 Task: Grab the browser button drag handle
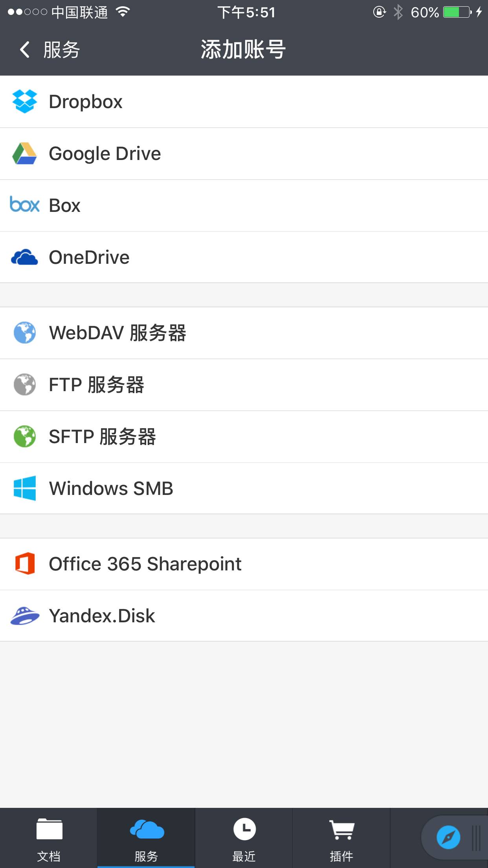coord(477,838)
